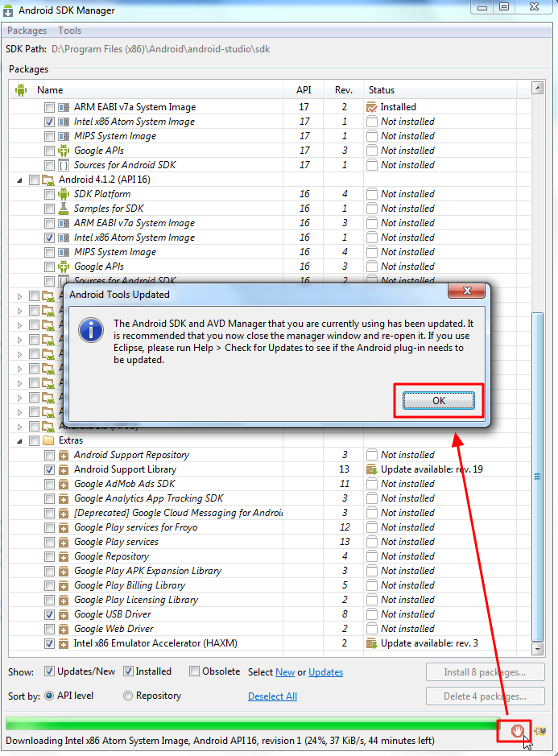Click the Deselect All link
Screen dimensions: 558x756
click(272, 696)
